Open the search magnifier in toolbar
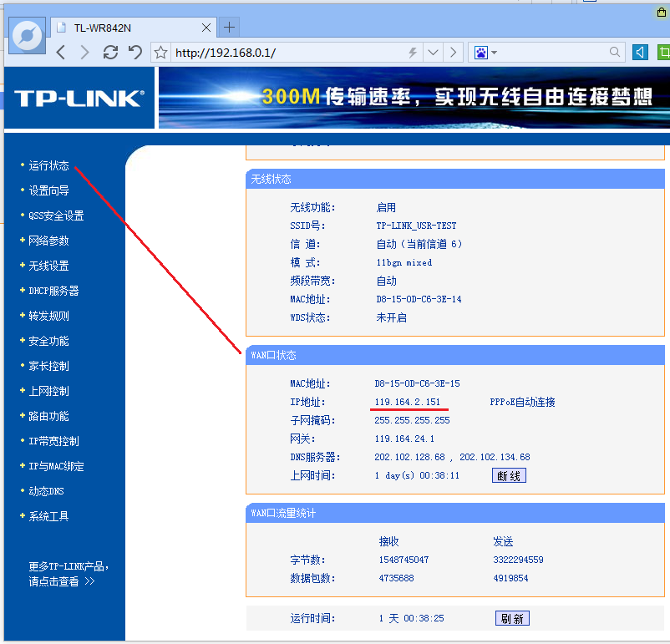The image size is (670, 644). click(614, 52)
